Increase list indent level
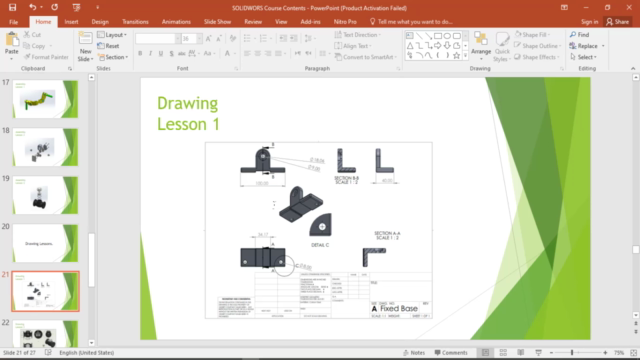The width and height of the screenshot is (640, 360). [x=293, y=38]
